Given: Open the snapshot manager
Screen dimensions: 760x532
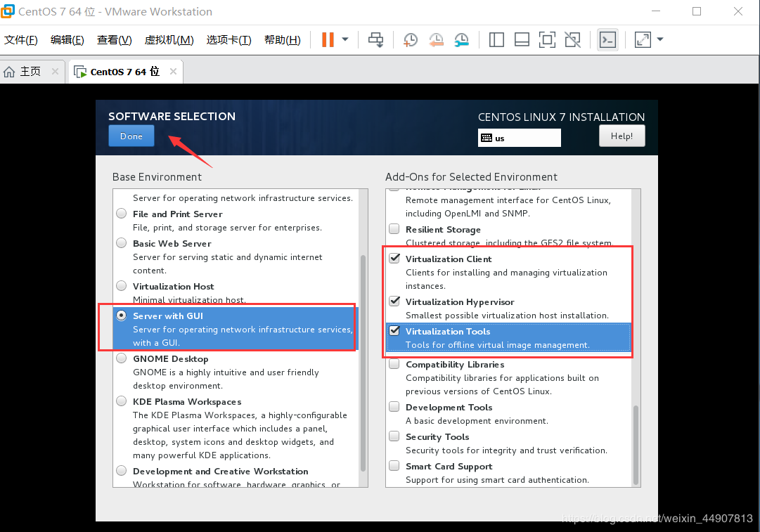Looking at the screenshot, I should click(461, 40).
